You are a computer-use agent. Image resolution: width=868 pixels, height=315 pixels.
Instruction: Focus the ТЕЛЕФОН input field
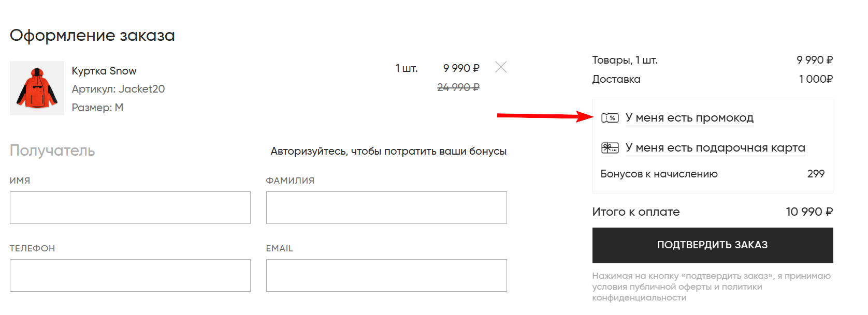pos(129,275)
